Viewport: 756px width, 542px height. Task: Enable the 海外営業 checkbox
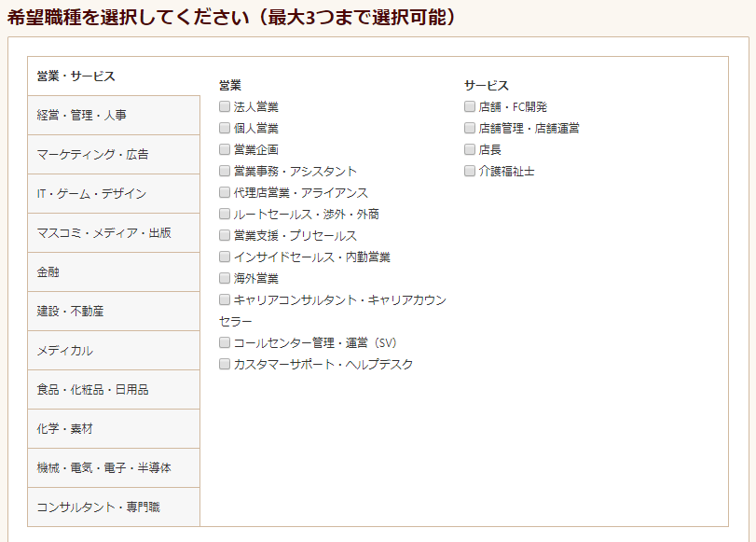pyautogui.click(x=225, y=278)
